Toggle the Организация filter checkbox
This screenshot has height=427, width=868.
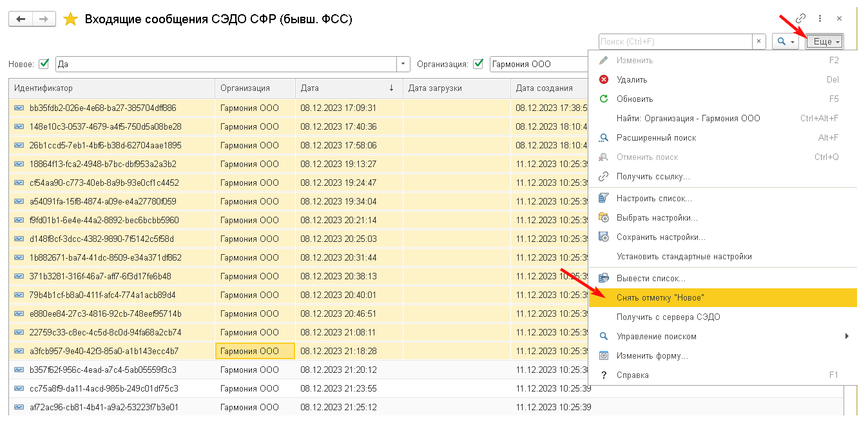(x=478, y=64)
